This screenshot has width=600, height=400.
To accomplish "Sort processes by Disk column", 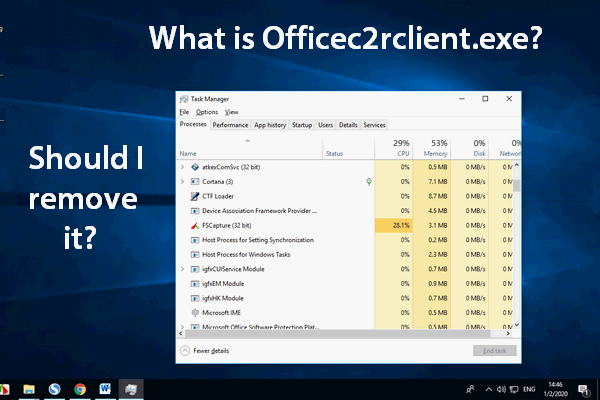I will click(470, 149).
